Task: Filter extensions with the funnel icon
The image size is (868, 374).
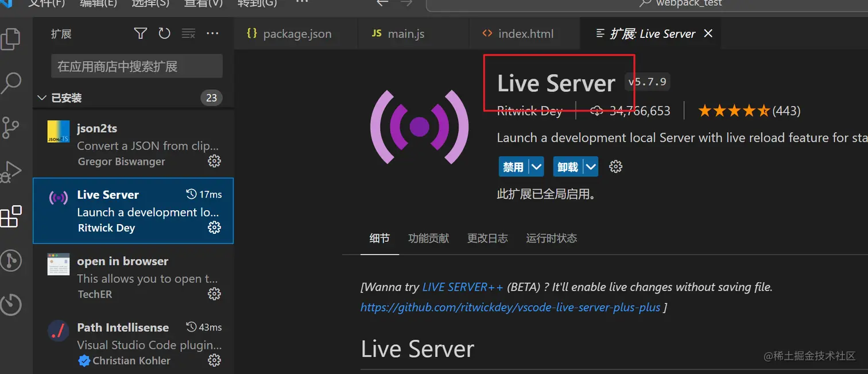Action: click(x=141, y=34)
